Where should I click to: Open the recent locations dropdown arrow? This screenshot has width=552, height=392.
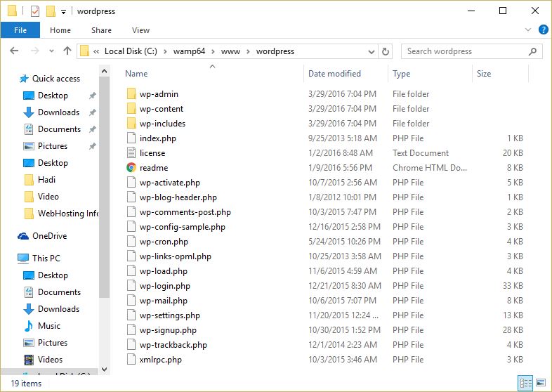[x=51, y=51]
